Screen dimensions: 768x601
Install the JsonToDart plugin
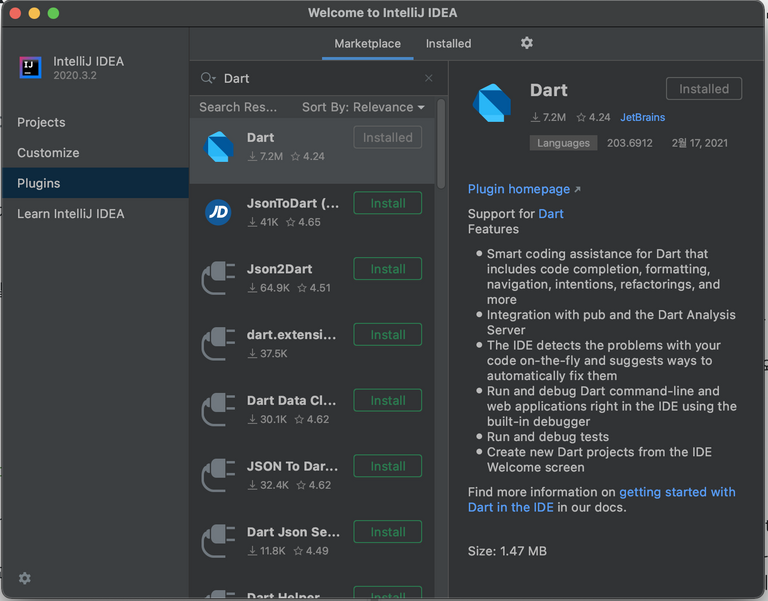pyautogui.click(x=387, y=203)
